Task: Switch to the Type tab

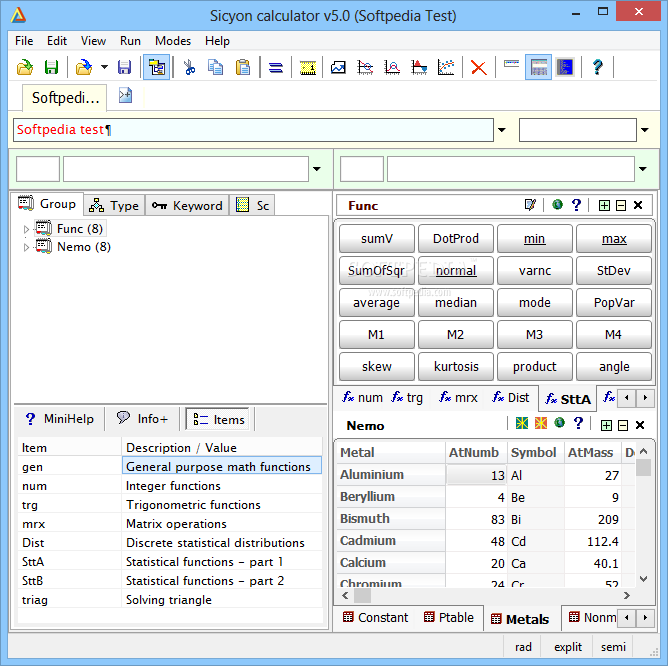Action: tap(114, 206)
